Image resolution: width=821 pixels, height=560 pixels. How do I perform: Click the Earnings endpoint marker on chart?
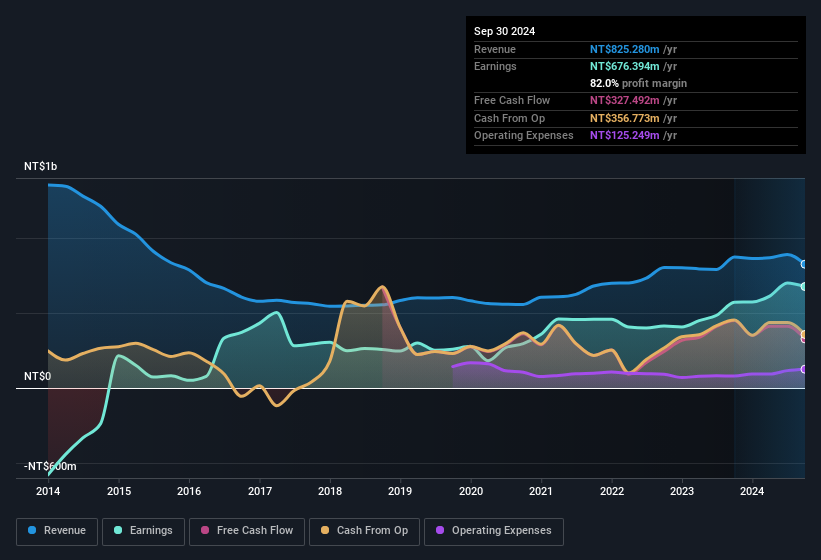804,287
